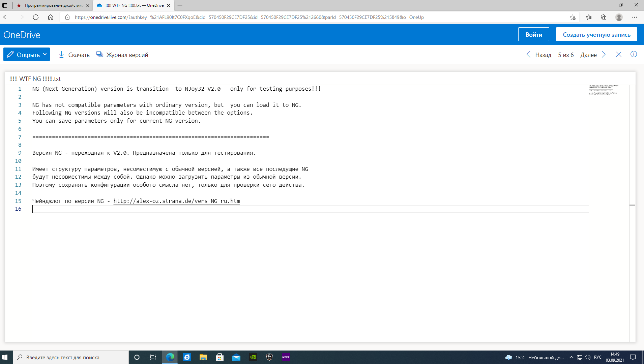Open the Collections icon in Edge toolbar
644x364 pixels.
point(604,17)
